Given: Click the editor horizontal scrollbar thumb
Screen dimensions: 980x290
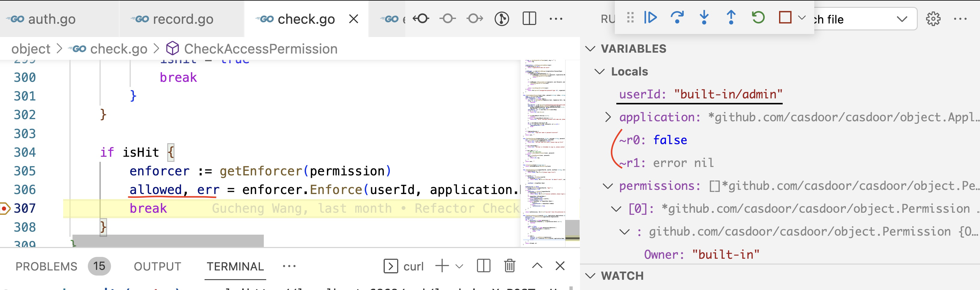Looking at the screenshot, I should click(168, 241).
